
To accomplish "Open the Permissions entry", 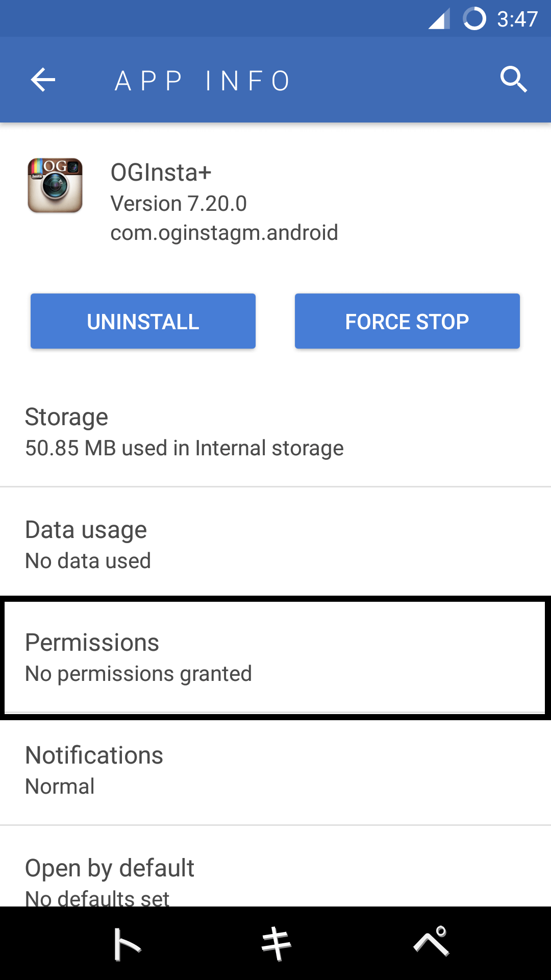I will 275,657.
